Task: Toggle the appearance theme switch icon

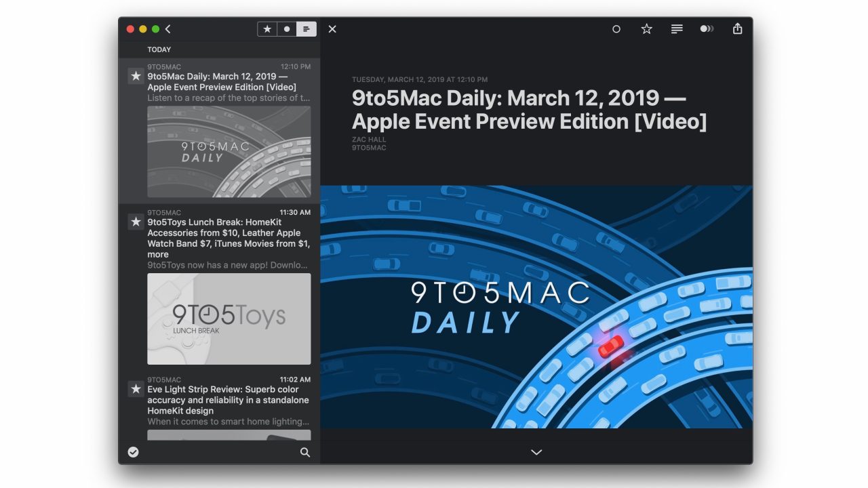Action: pos(707,29)
